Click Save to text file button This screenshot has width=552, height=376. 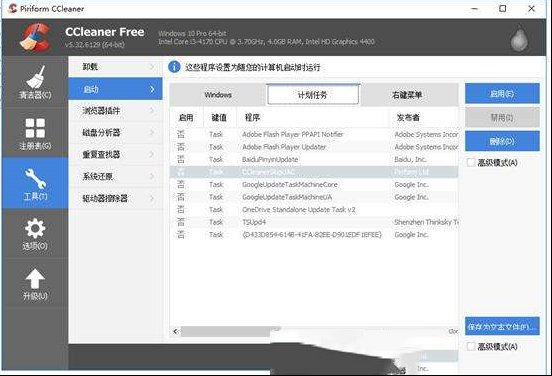502,326
